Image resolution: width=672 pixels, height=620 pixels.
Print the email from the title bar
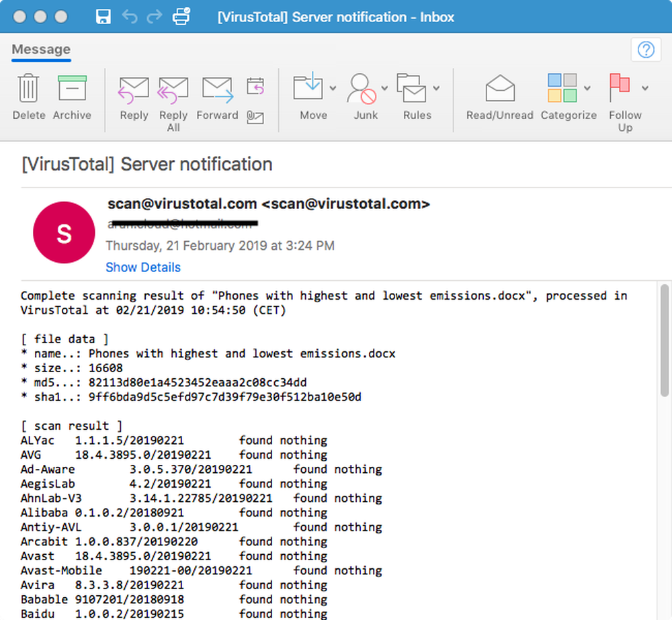click(181, 16)
